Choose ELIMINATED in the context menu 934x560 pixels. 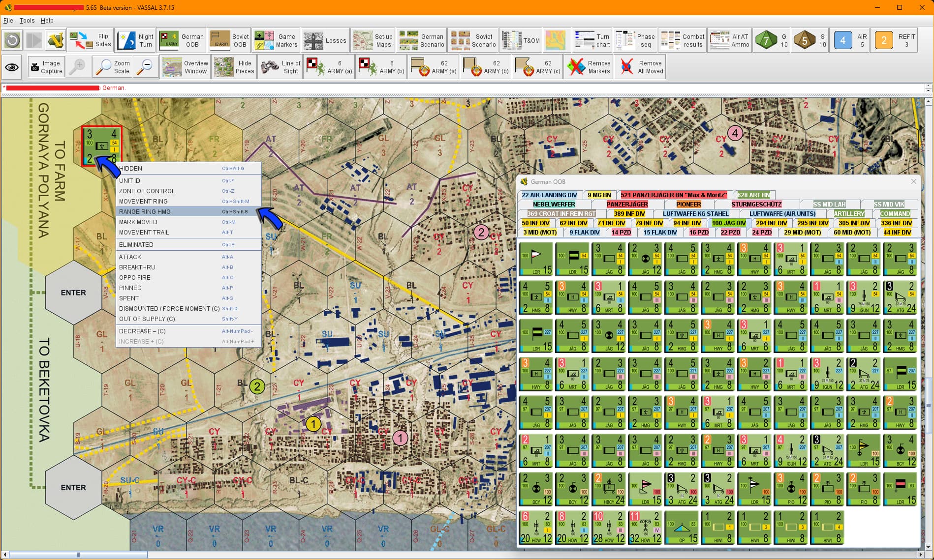tap(136, 244)
